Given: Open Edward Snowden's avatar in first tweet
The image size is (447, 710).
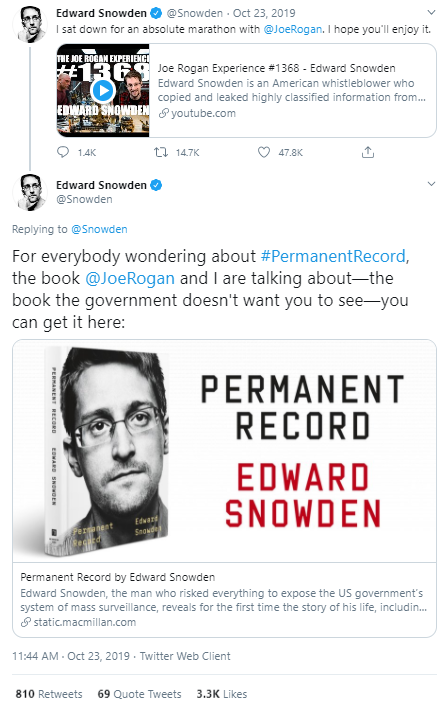Looking at the screenshot, I should pyautogui.click(x=30, y=25).
